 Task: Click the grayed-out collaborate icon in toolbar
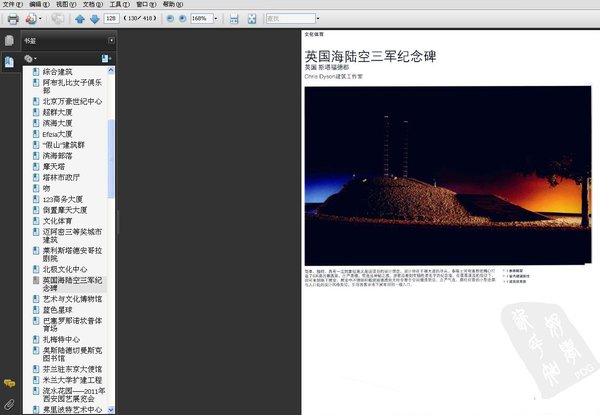(x=58, y=19)
